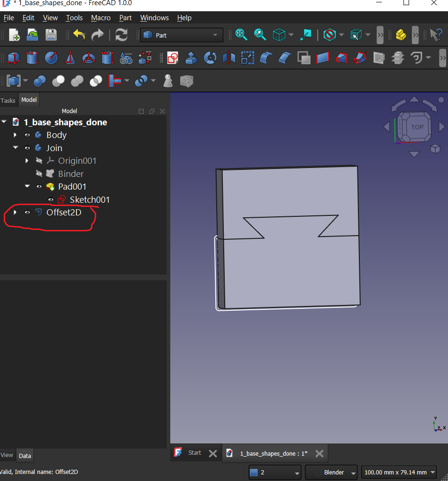The height and width of the screenshot is (481, 448).
Task: Open the View menu
Action: (x=50, y=18)
